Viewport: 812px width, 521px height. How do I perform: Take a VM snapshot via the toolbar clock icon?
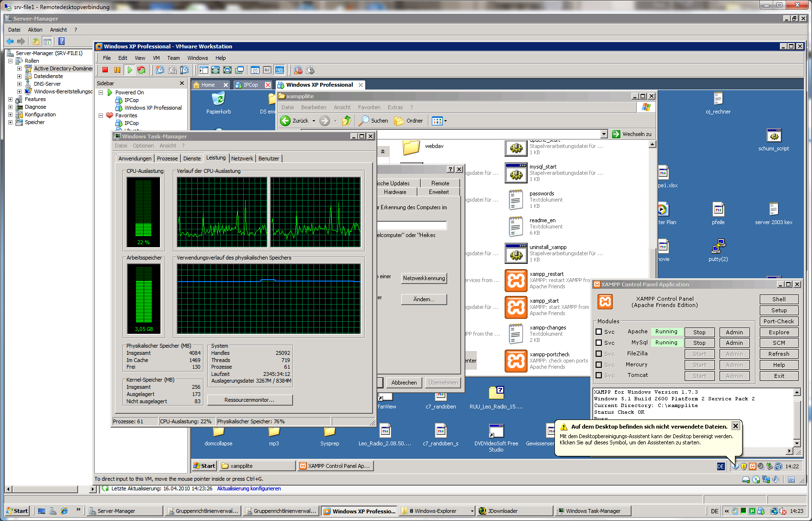click(x=160, y=70)
